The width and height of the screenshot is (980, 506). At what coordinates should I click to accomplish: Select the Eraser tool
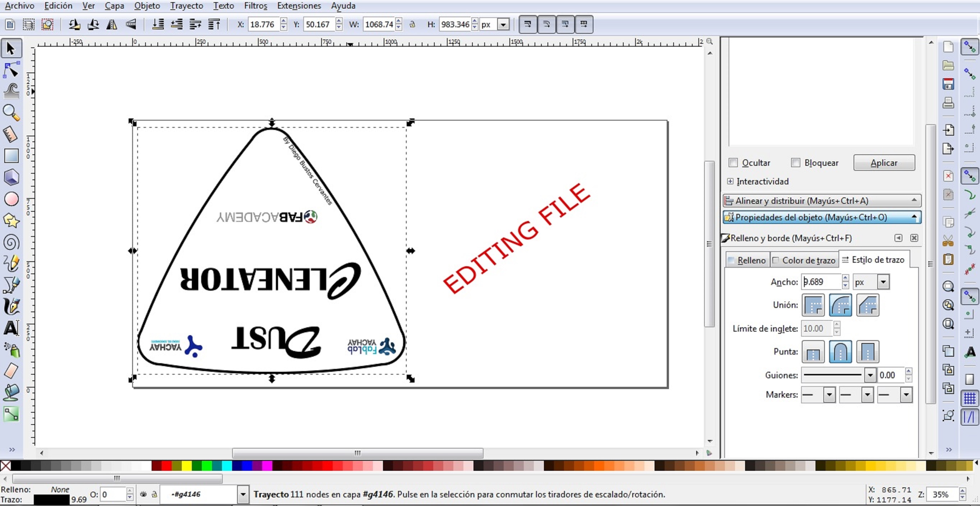(11, 371)
